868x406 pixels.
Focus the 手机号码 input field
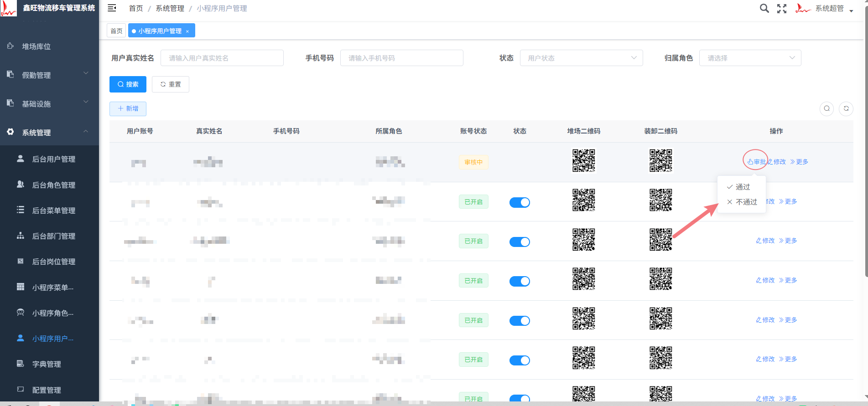click(402, 58)
